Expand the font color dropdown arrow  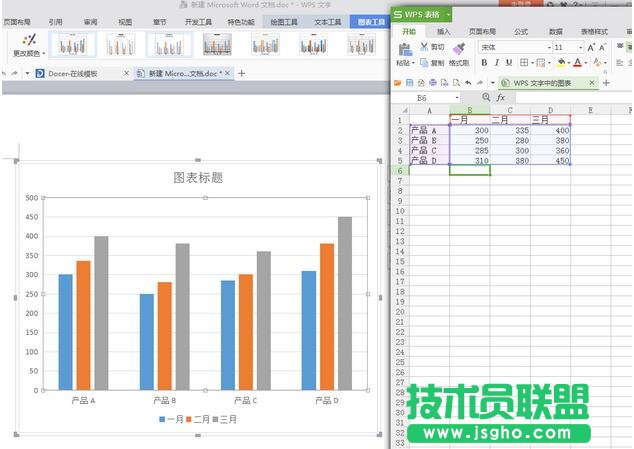click(x=586, y=63)
